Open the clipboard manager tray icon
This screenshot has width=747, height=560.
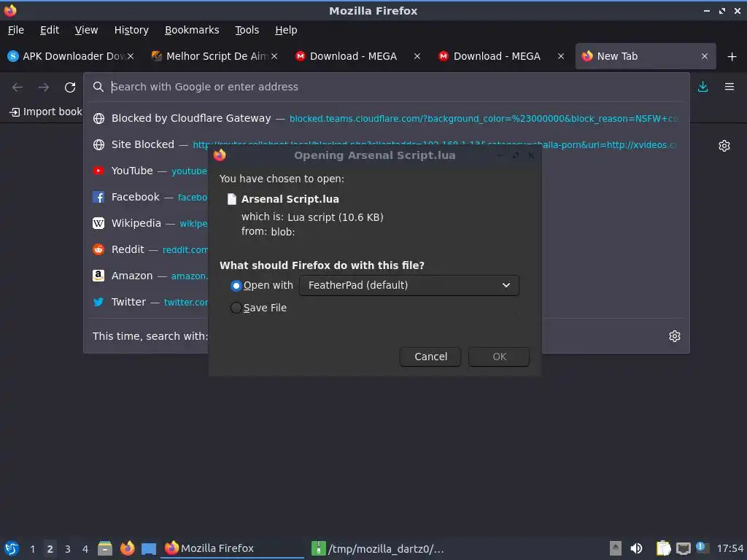[663, 548]
